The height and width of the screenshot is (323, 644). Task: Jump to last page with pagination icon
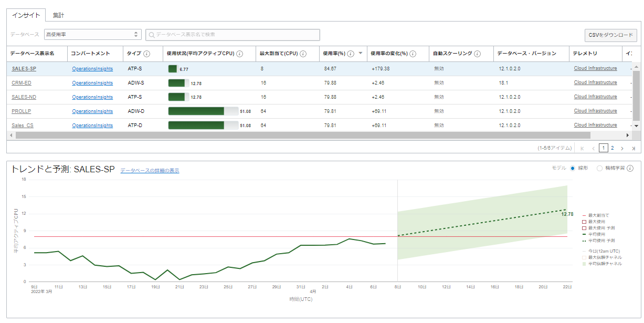pos(633,149)
